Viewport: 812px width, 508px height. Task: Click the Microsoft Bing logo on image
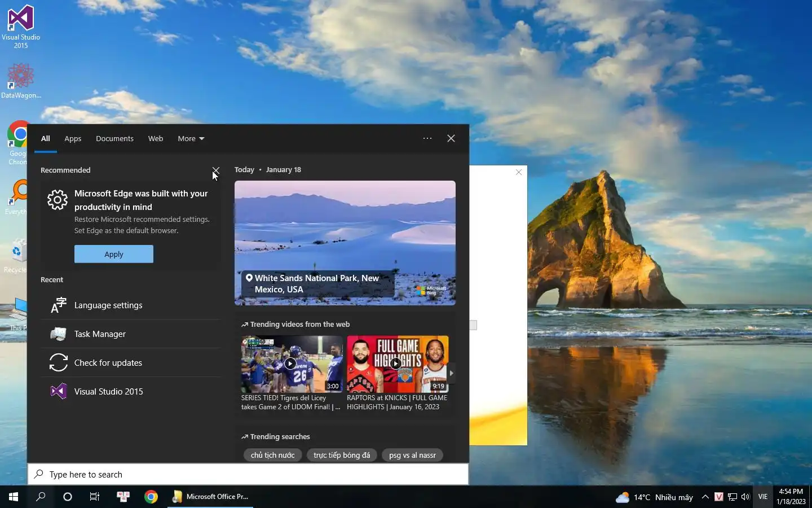[x=431, y=291]
